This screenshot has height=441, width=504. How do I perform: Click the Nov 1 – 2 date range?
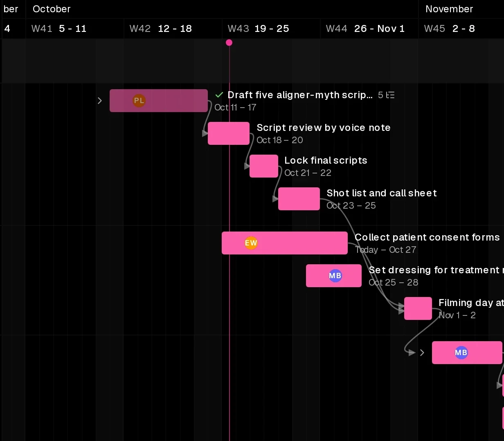[457, 315]
